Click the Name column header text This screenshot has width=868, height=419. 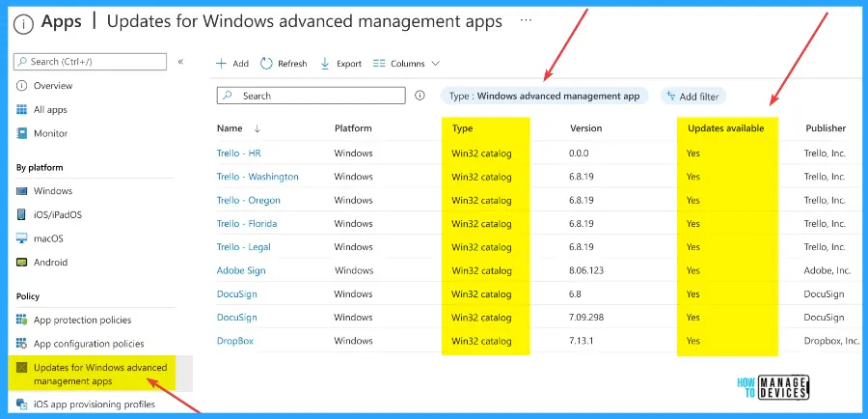[x=230, y=128]
